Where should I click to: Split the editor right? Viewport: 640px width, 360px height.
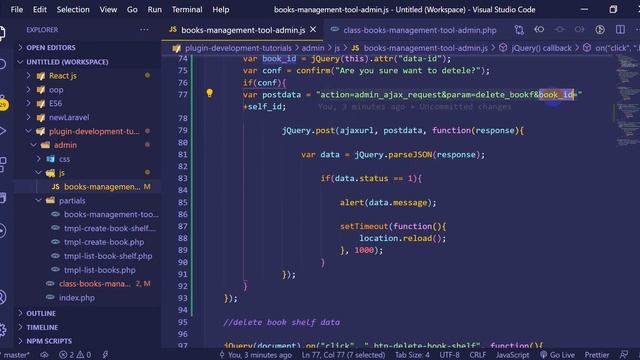click(x=620, y=29)
